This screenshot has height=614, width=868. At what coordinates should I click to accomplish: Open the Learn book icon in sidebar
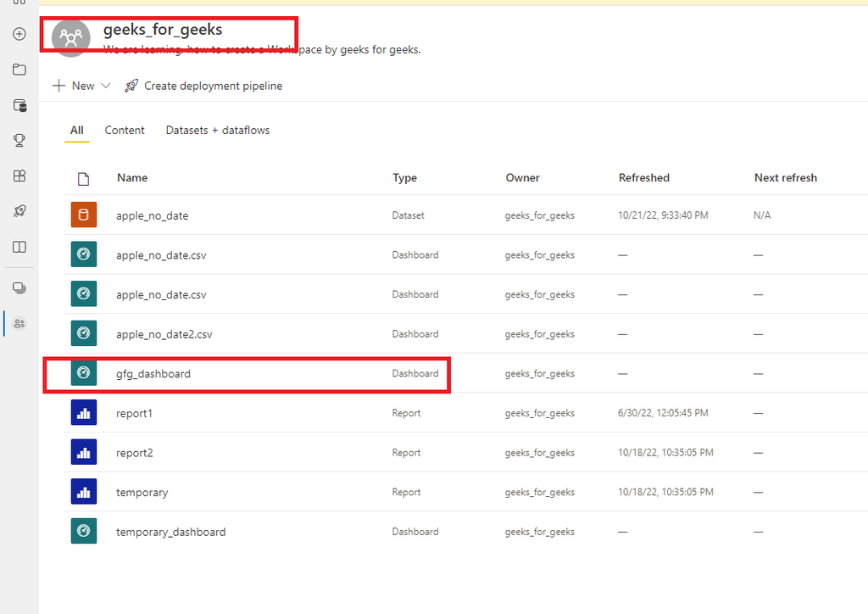[x=19, y=247]
